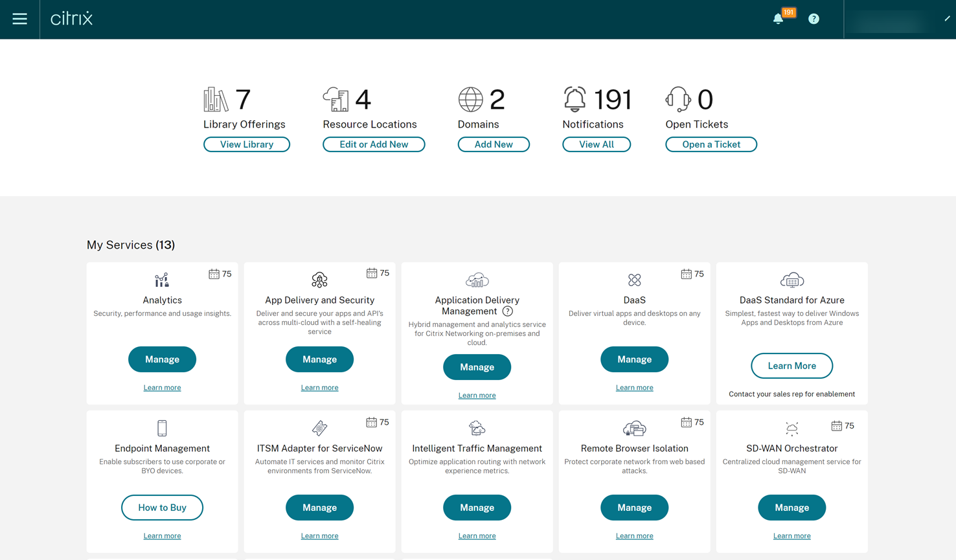Add a new domain

point(494,144)
